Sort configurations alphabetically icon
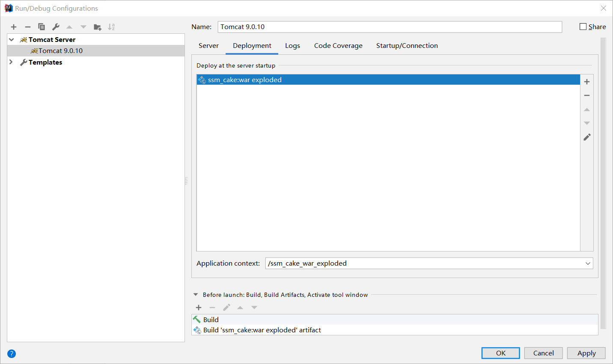This screenshot has width=613, height=364. click(111, 27)
